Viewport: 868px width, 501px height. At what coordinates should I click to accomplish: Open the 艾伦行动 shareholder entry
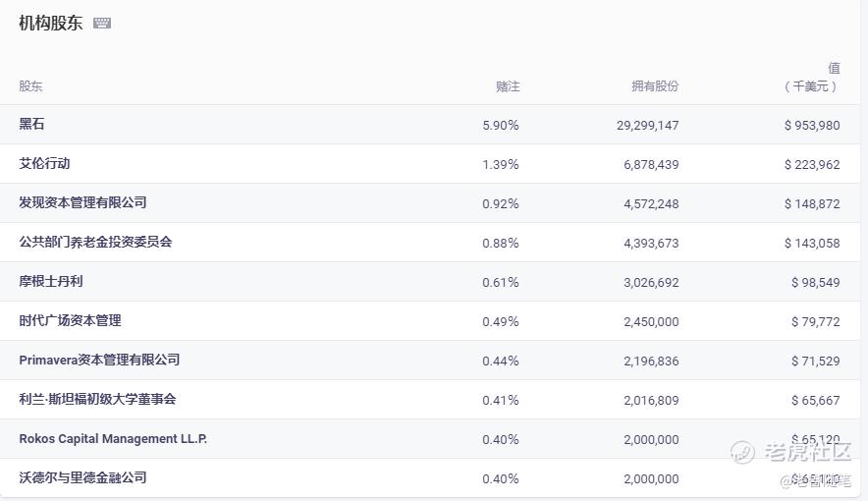point(45,164)
